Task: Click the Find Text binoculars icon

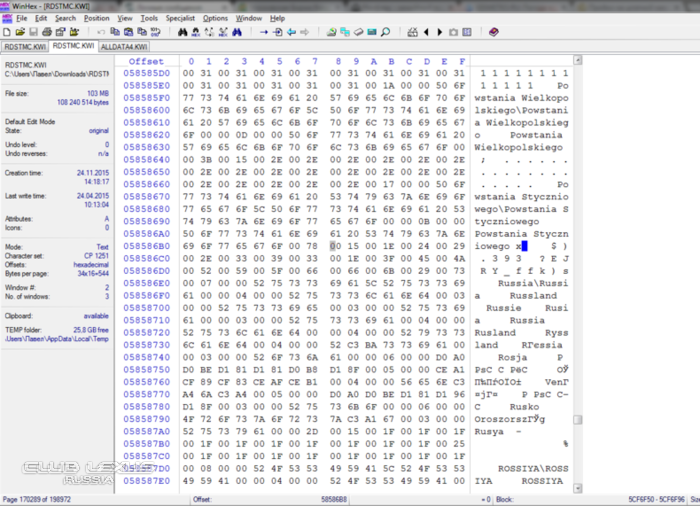Action: pos(183,32)
